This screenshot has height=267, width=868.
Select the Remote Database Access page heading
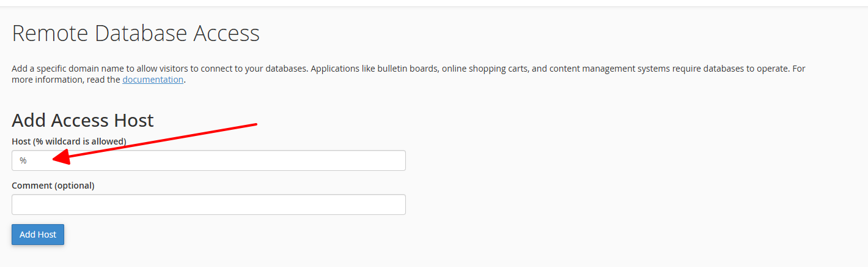(x=136, y=33)
